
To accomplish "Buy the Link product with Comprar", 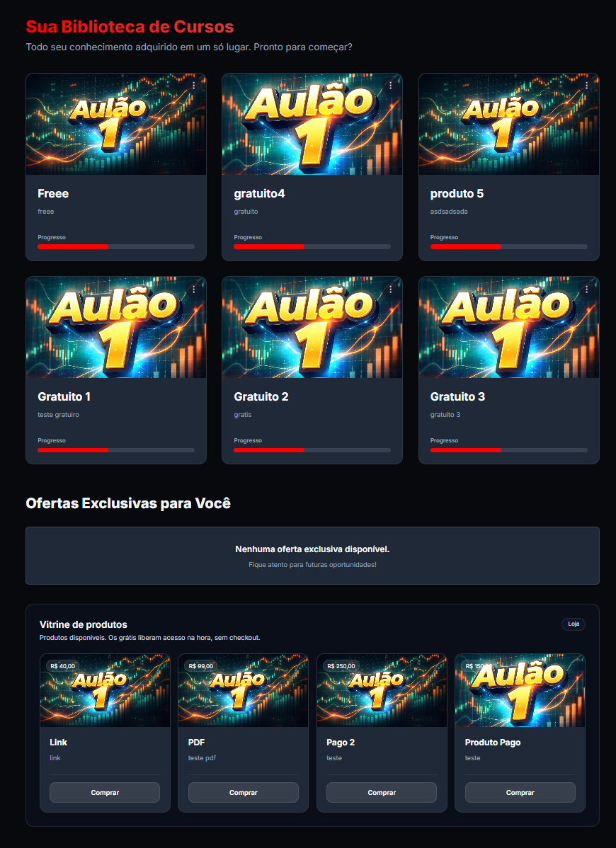I will [105, 792].
